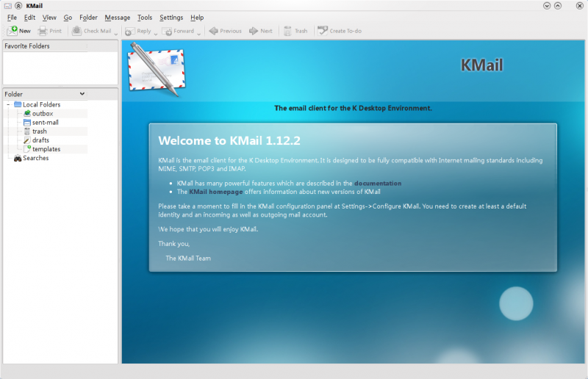Click the Favorite Folders panel header
Screen dimensions: 588x379
point(46,46)
